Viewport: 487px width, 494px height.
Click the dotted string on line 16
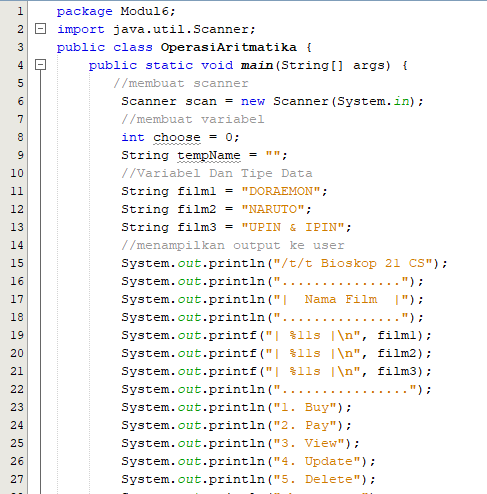pyautogui.click(x=341, y=281)
